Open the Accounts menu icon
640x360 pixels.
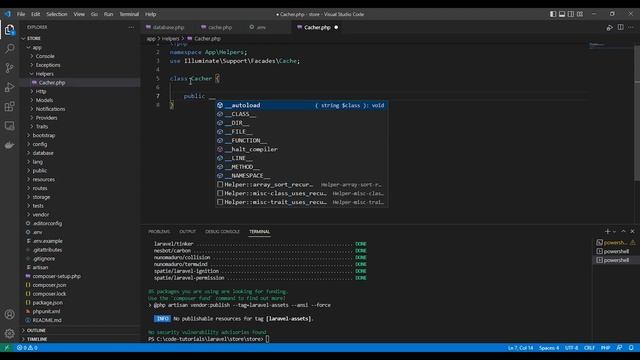point(9,314)
